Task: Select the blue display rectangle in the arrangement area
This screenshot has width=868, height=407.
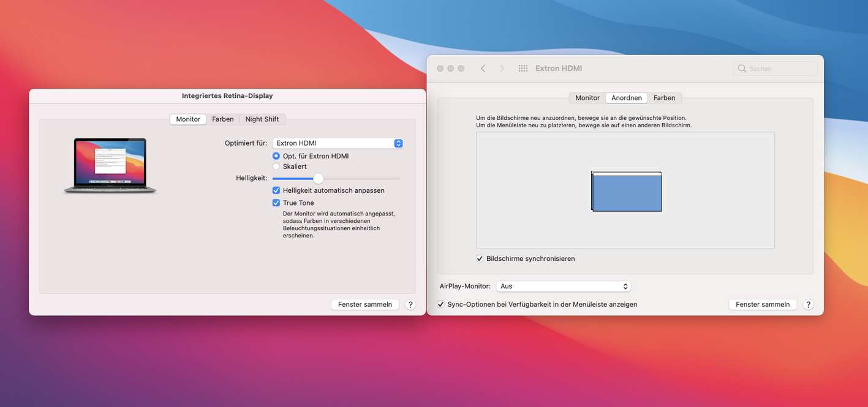Action: [627, 192]
